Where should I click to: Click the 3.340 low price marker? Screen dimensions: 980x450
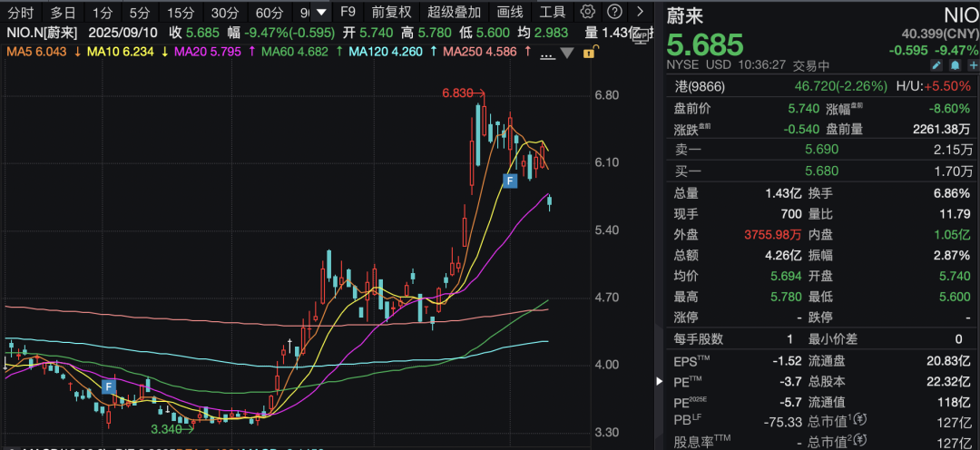tap(171, 429)
